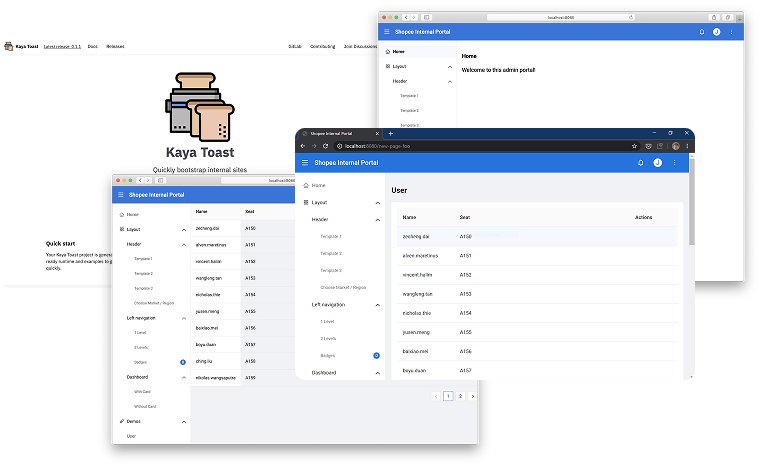Reload using the icon in the Safari Home window address bar
761x467 pixels.
pos(631,17)
